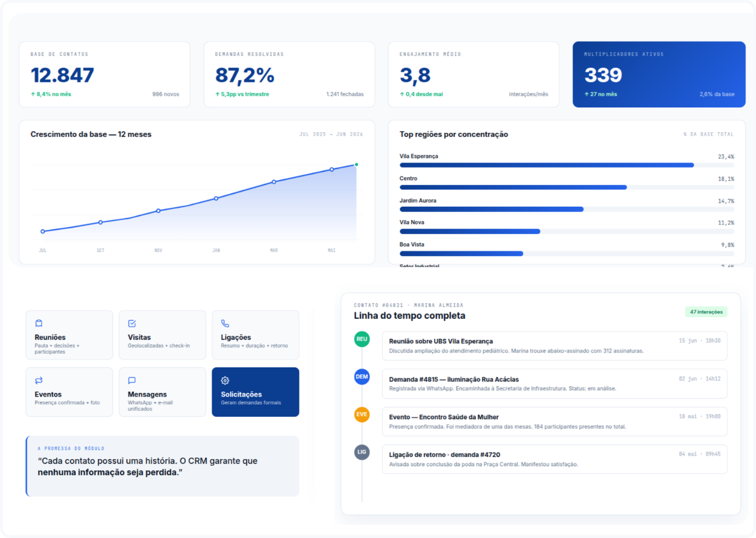Image resolution: width=756 pixels, height=538 pixels.
Task: Click the Eventos repeat-arrows icon
Action: (39, 380)
